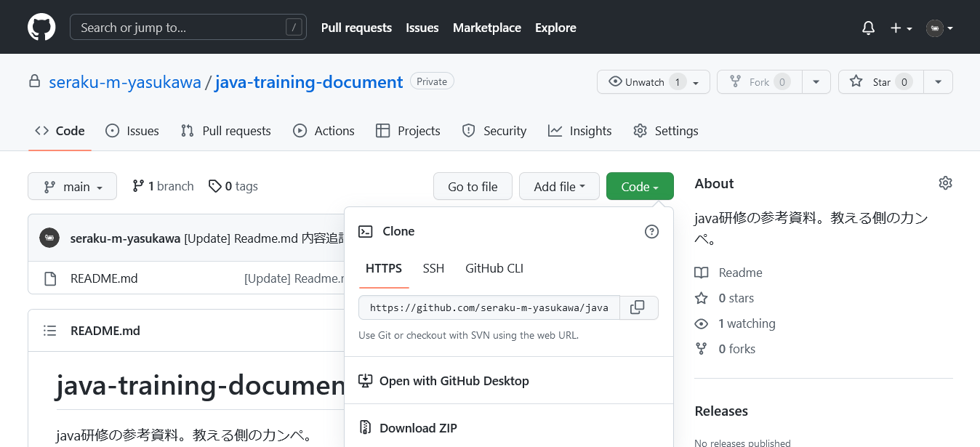
Task: Copy the clone URL to clipboard
Action: tap(638, 307)
